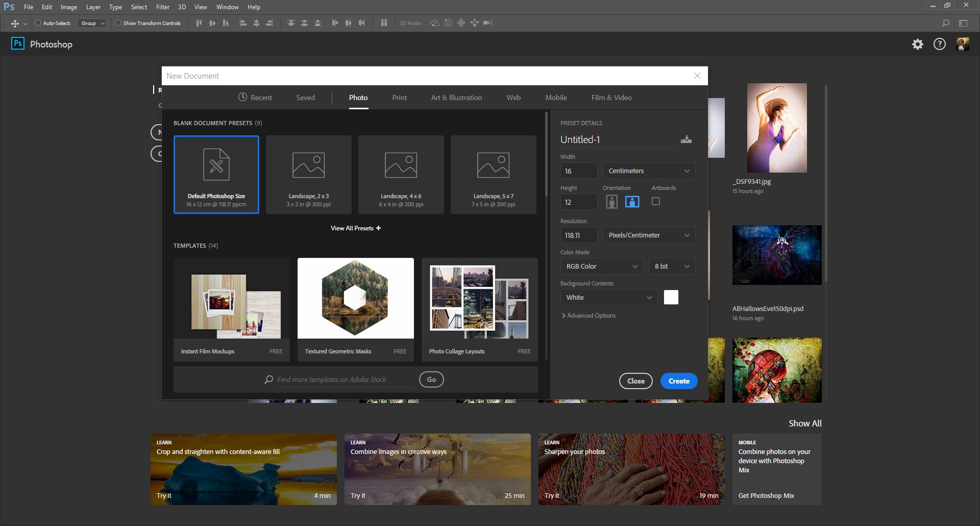The height and width of the screenshot is (526, 980).
Task: Enable Show Transform Controls
Action: click(x=117, y=23)
